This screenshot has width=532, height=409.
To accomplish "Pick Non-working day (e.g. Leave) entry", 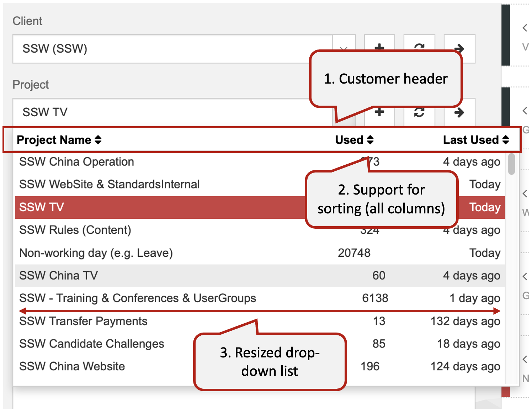I will click(96, 253).
